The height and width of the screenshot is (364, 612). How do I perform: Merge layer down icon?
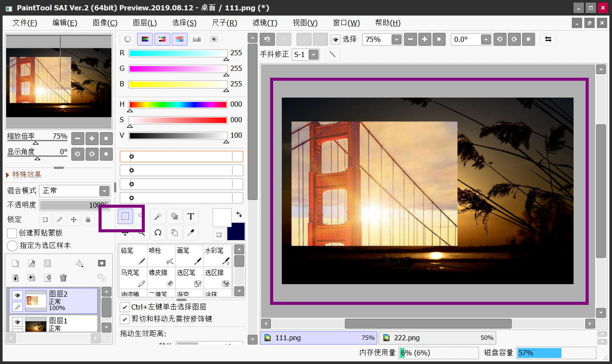(31, 278)
